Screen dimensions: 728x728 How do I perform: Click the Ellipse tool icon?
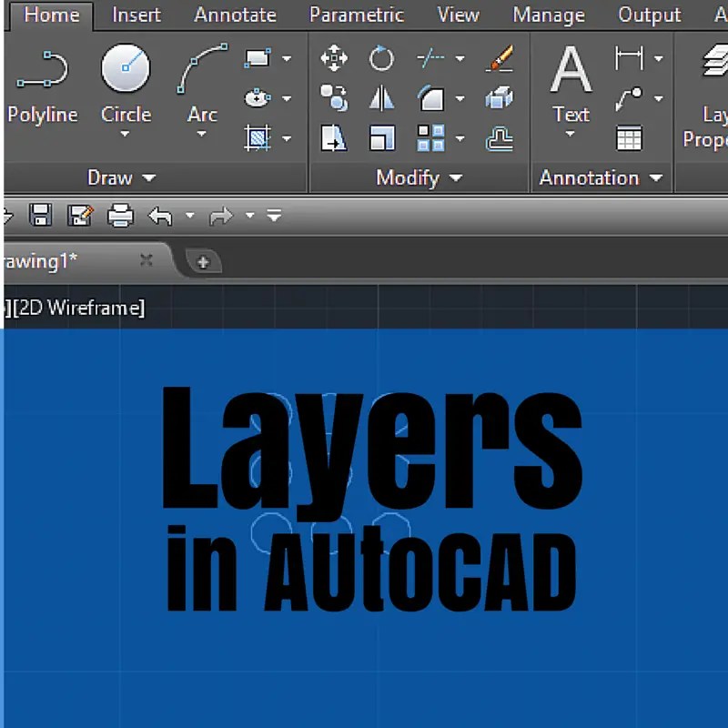258,98
